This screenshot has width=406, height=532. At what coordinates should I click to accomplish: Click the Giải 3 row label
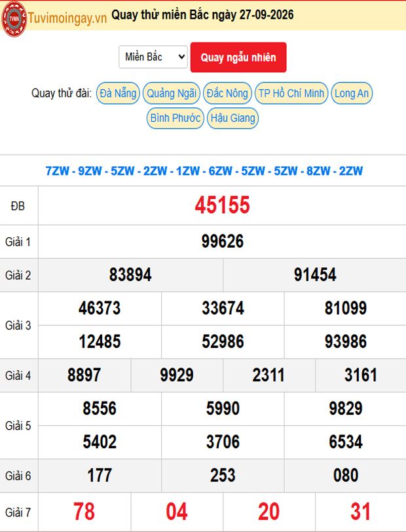click(18, 326)
